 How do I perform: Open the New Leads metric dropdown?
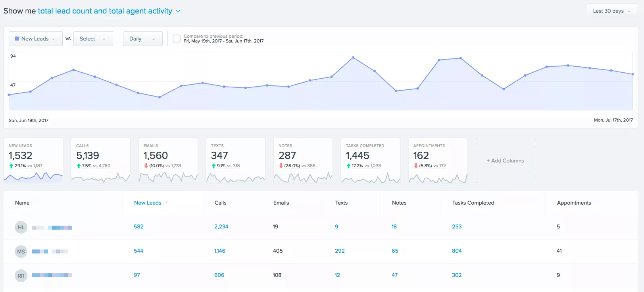(36, 39)
